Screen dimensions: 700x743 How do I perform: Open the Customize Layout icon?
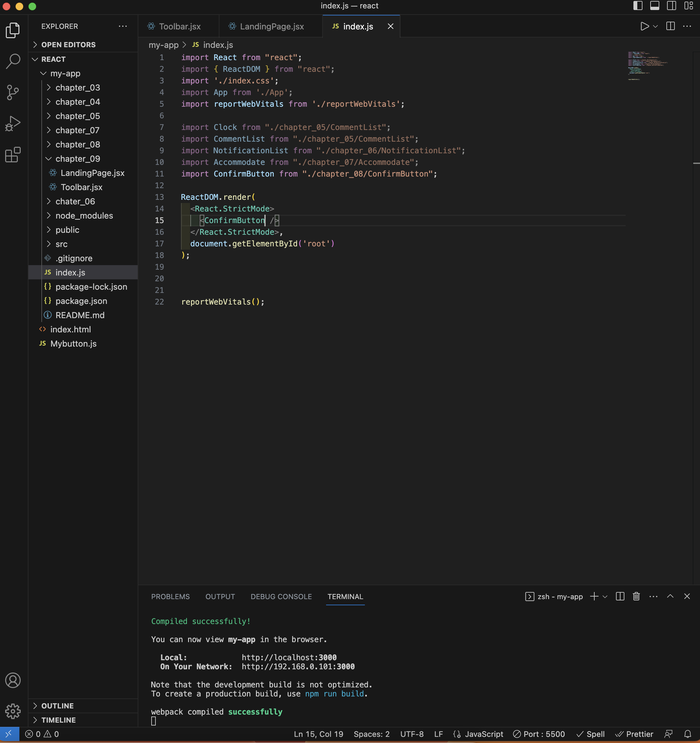[x=688, y=5]
